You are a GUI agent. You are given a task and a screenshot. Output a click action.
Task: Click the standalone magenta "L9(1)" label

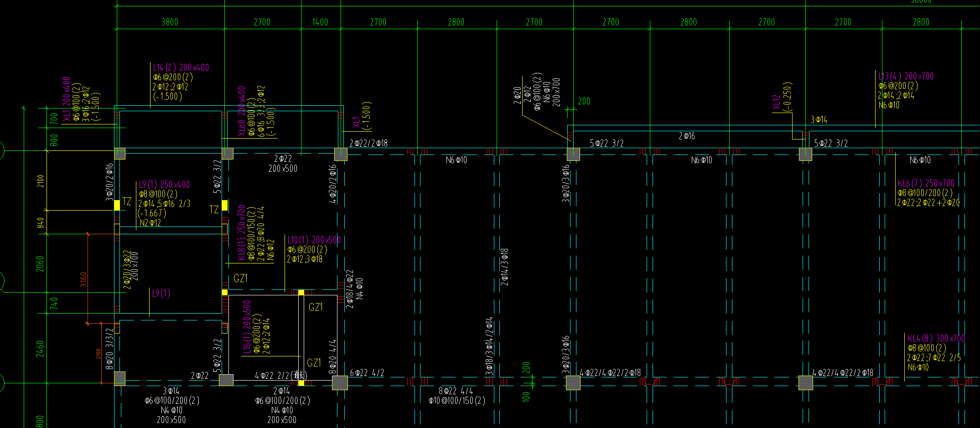click(x=161, y=293)
